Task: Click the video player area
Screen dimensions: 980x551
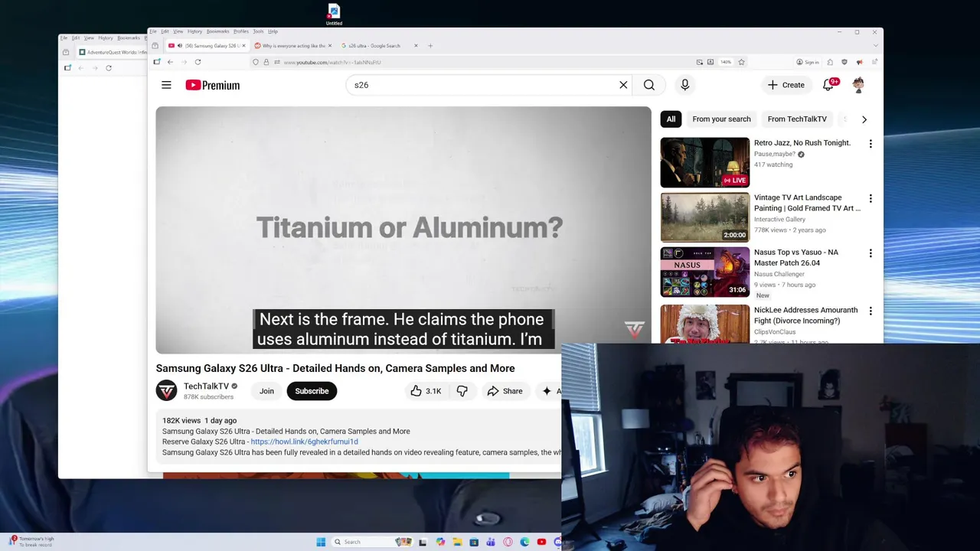Action: coord(403,230)
